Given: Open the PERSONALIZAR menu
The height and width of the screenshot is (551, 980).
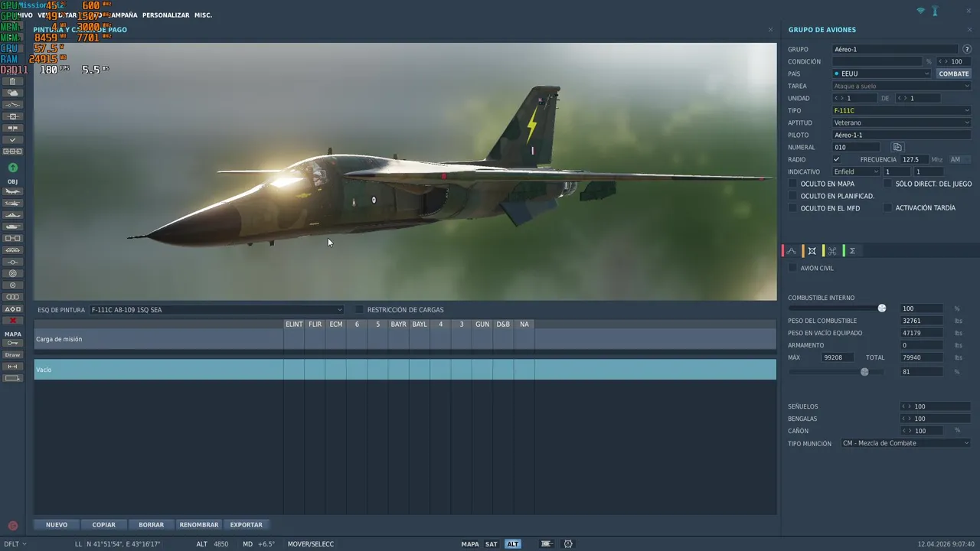Looking at the screenshot, I should pyautogui.click(x=165, y=15).
